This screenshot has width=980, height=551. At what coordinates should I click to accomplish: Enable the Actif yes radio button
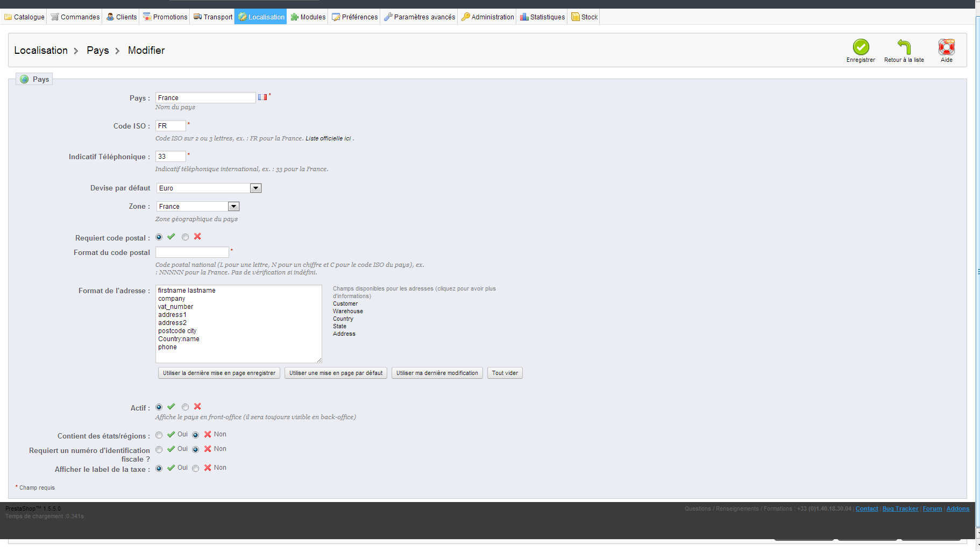159,407
